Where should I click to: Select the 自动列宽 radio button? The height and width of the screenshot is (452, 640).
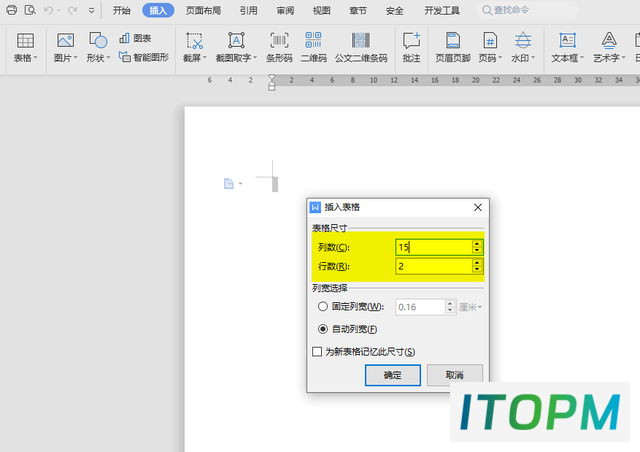click(322, 329)
